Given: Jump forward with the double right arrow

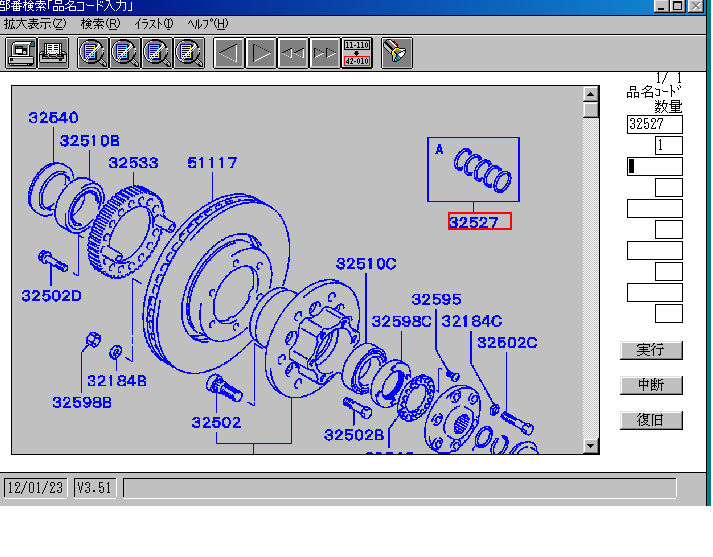Looking at the screenshot, I should pyautogui.click(x=325, y=53).
